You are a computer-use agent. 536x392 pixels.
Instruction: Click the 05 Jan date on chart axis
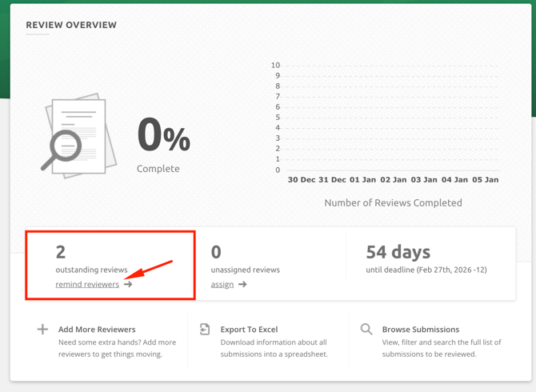point(485,180)
